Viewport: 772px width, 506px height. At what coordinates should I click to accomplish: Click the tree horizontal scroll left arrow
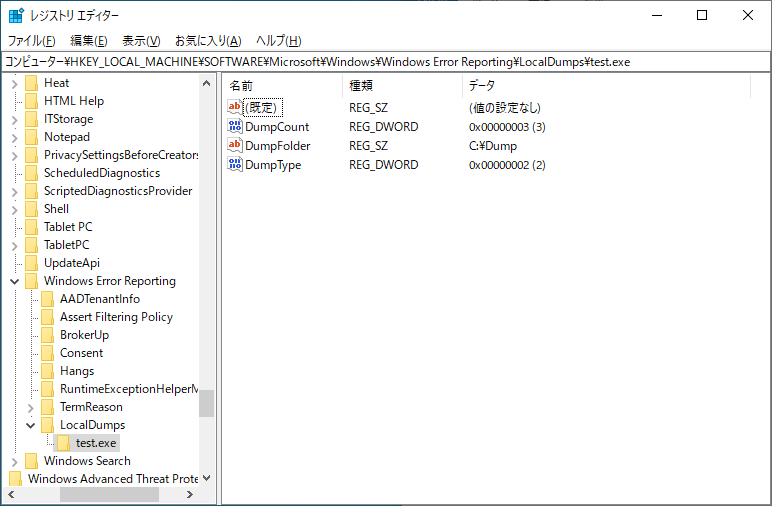pyautogui.click(x=11, y=494)
